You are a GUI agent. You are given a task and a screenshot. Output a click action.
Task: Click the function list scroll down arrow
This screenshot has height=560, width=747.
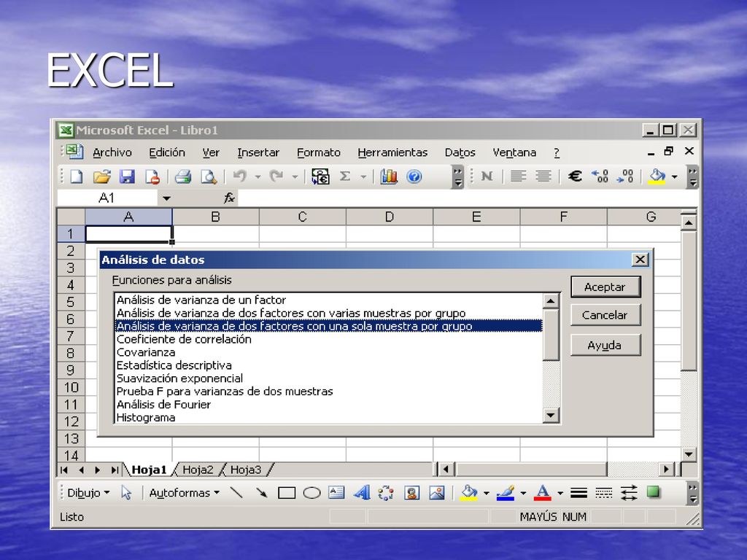551,416
